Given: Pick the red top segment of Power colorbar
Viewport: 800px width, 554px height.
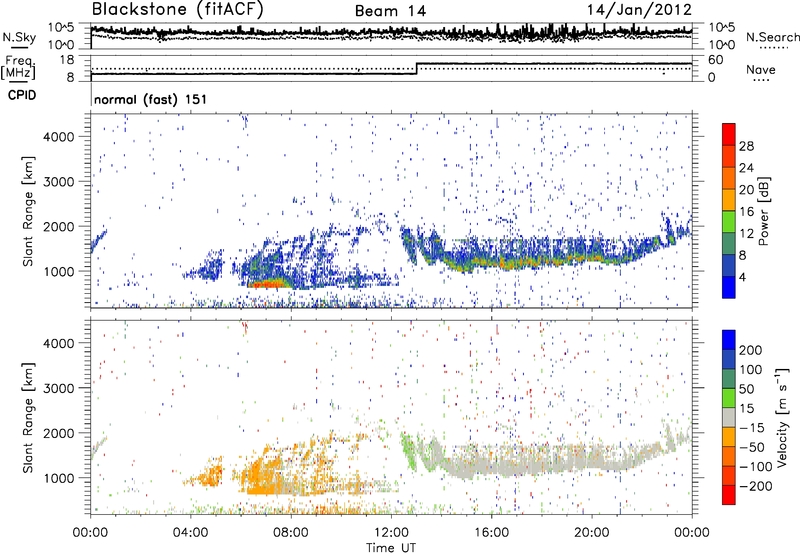Looking at the screenshot, I should (729, 134).
